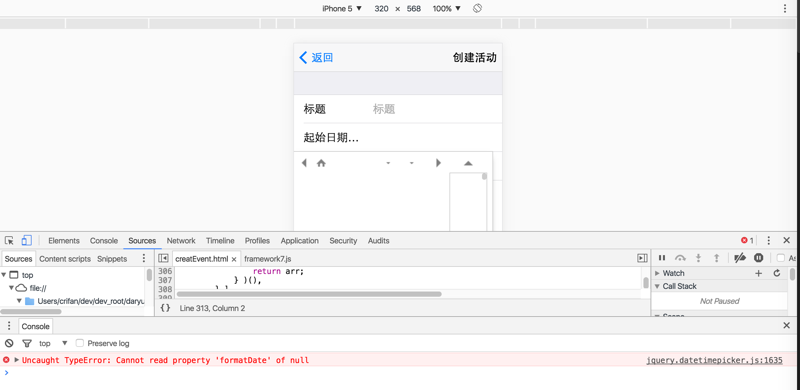Tick the Async checkbox in debugger toolbar
800x390 pixels.
781,258
